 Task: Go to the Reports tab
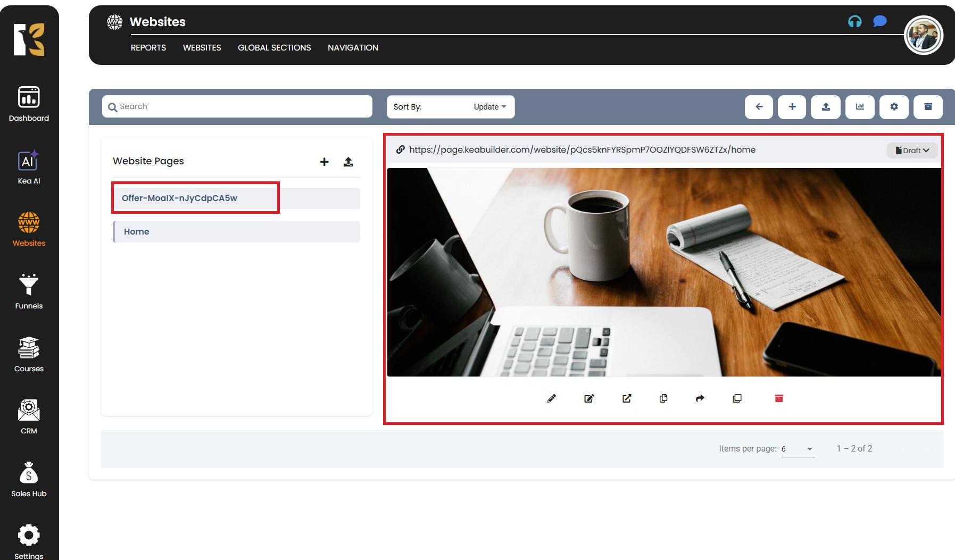pos(148,48)
